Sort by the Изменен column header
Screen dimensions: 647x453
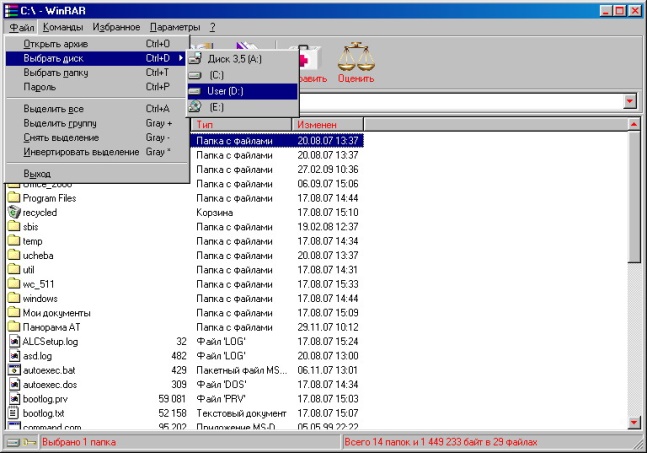point(328,124)
